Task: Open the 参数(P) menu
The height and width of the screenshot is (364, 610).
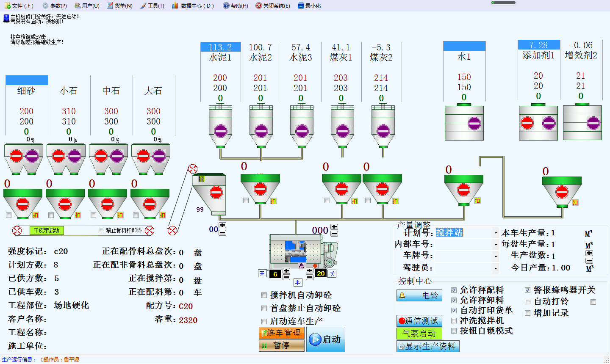Action: 56,6
